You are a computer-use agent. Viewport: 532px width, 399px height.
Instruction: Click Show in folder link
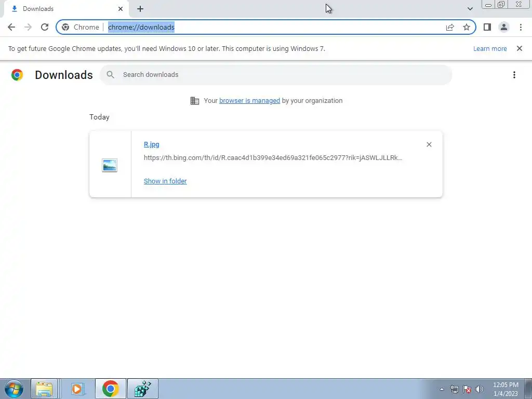click(x=165, y=181)
